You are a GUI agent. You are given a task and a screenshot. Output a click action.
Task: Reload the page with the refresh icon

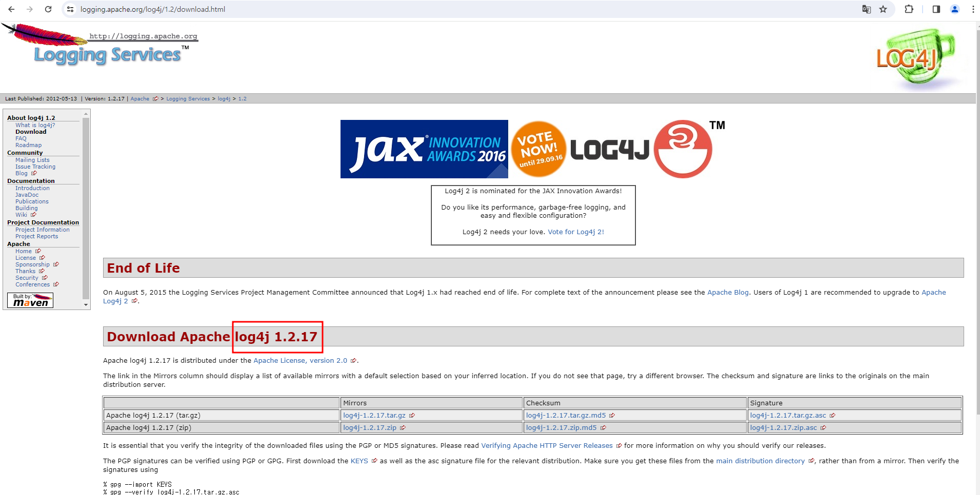[48, 9]
